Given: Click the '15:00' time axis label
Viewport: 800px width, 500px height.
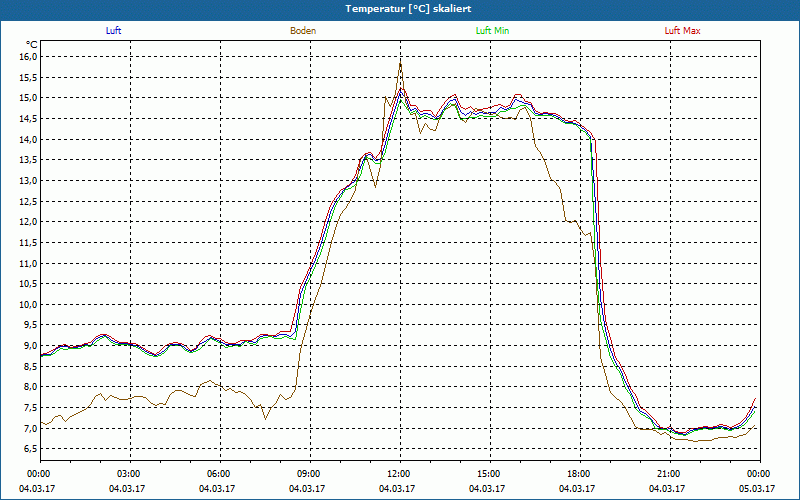Looking at the screenshot, I should [489, 474].
